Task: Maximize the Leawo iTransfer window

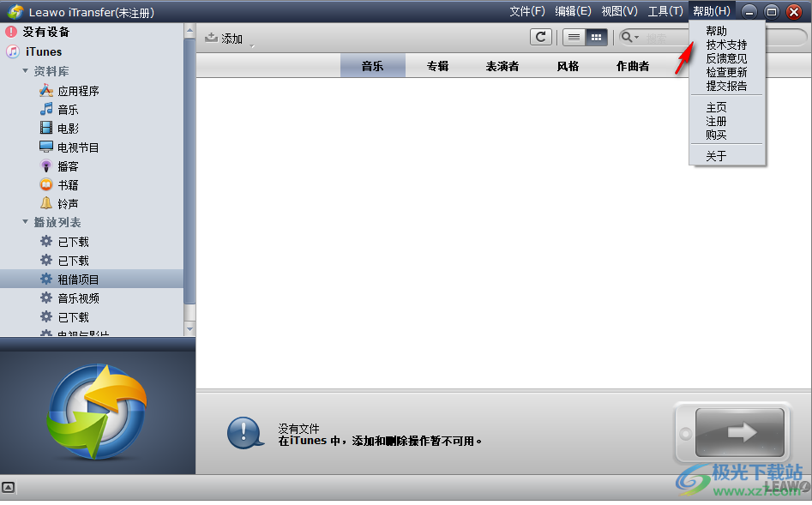Action: [772, 11]
